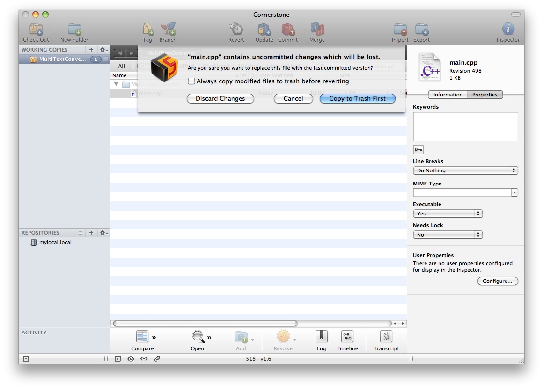
Task: Click into the Keywords text field
Action: tap(465, 126)
